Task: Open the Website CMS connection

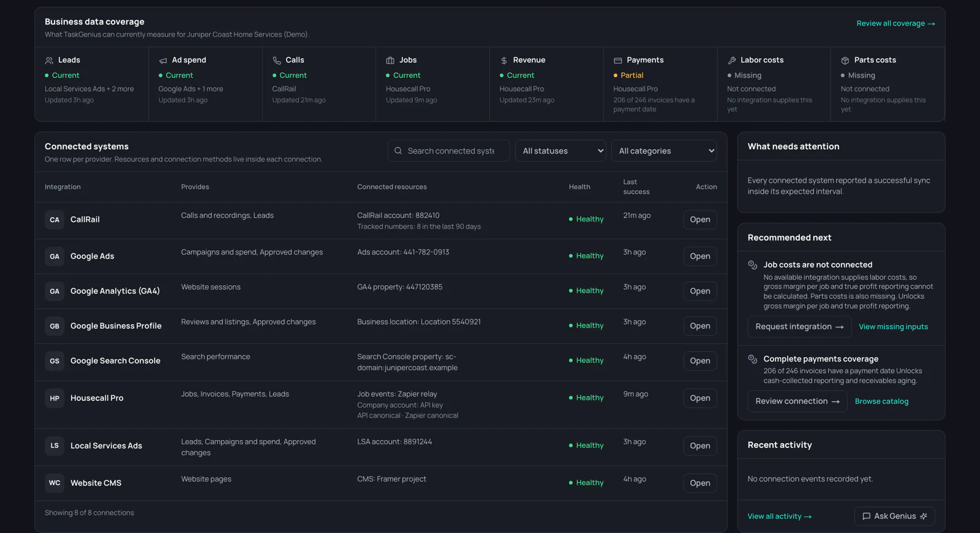Action: point(700,483)
